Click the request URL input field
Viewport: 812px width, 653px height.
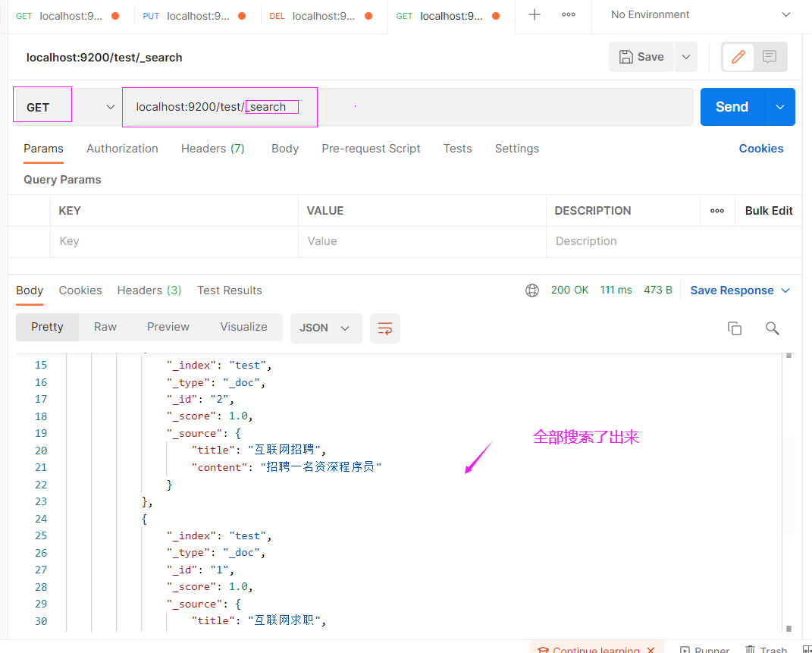(408, 107)
